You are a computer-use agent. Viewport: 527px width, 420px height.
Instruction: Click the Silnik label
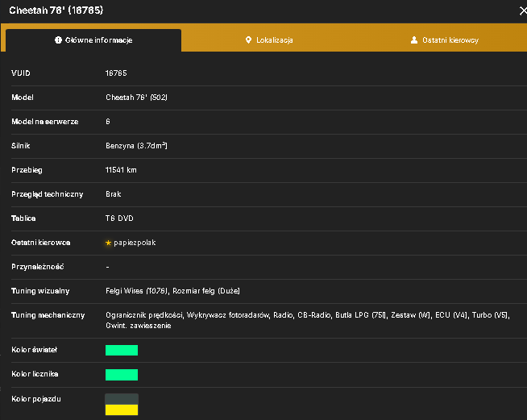coord(21,146)
